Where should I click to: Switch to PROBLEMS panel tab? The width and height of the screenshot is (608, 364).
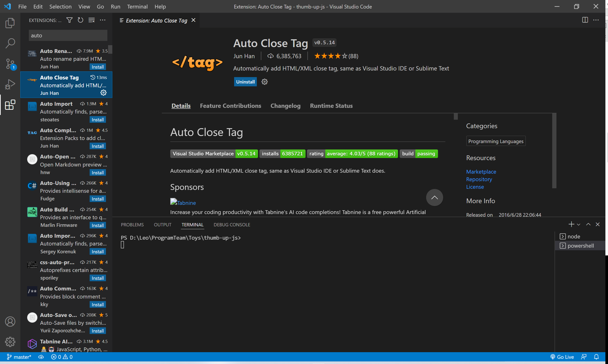coord(132,225)
